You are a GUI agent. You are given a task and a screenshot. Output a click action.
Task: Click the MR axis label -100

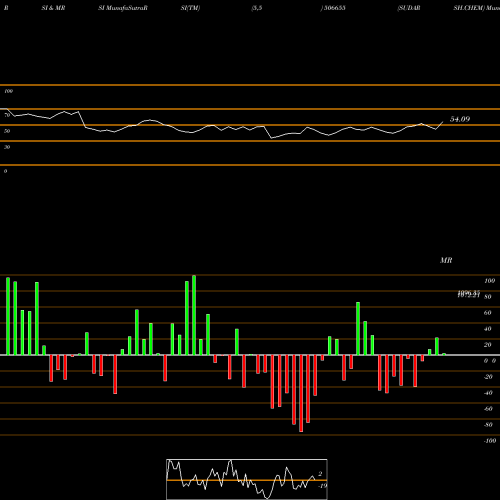(x=489, y=441)
